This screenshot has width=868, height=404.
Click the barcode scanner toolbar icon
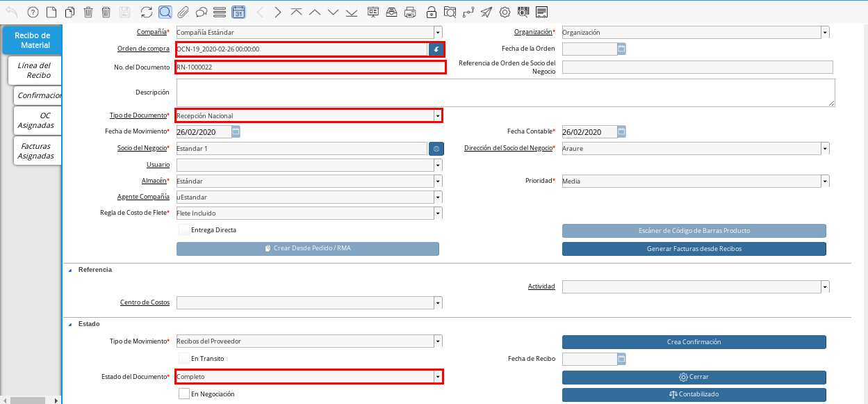coord(523,12)
